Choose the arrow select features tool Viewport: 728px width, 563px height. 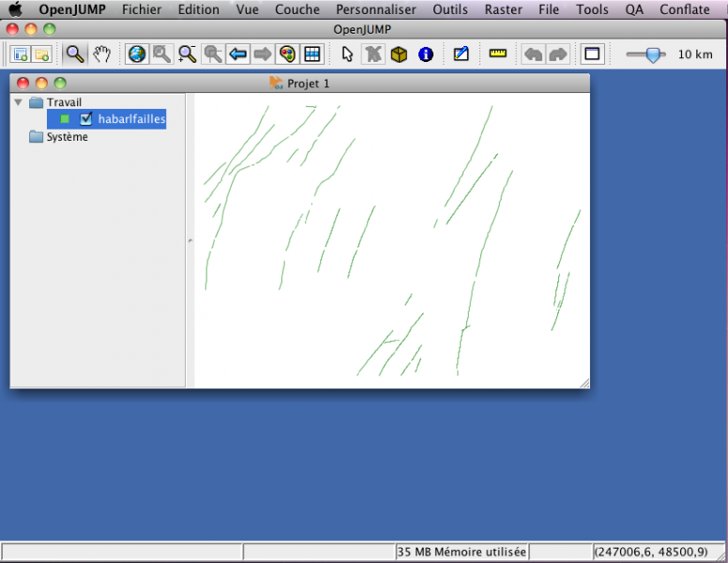point(348,54)
